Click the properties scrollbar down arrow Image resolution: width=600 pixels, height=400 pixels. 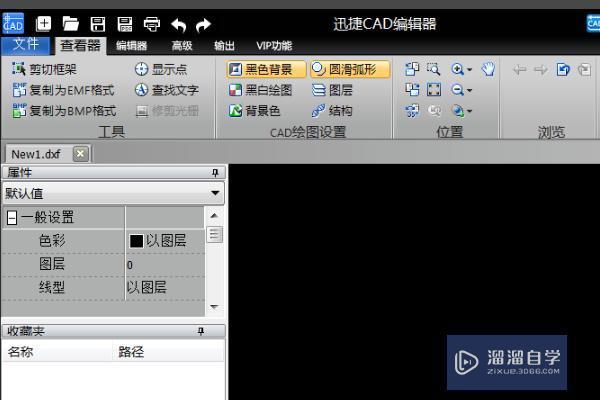[x=214, y=307]
